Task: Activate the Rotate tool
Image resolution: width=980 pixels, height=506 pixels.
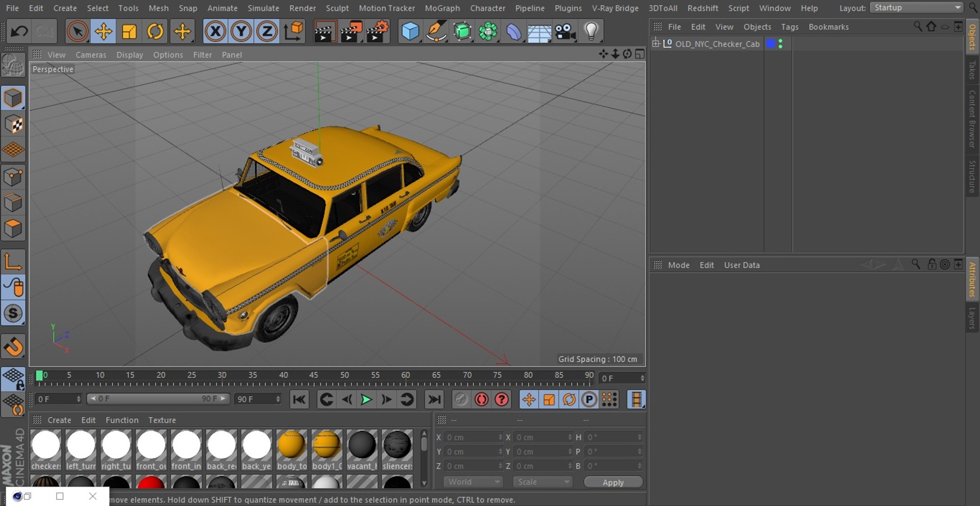Action: (x=155, y=32)
